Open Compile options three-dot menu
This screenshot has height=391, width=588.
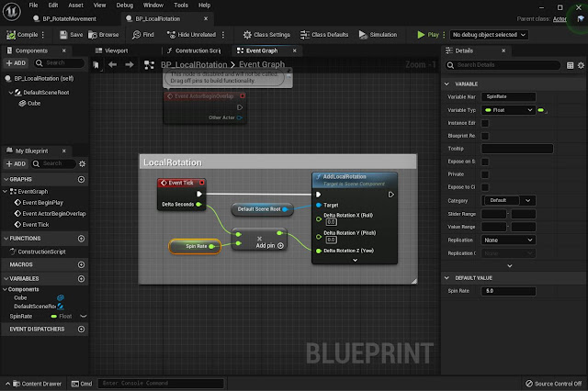tap(43, 35)
